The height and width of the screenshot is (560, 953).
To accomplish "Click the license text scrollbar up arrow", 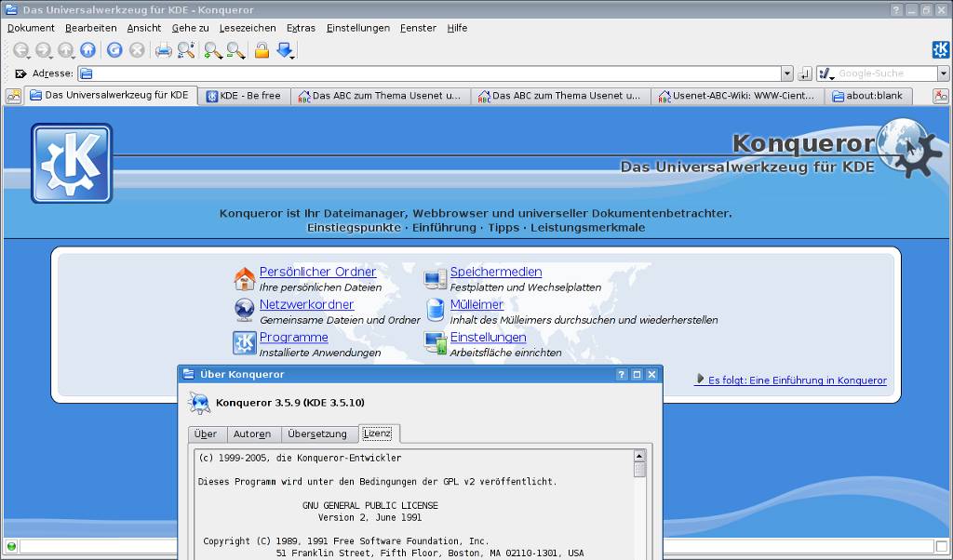I will 639,457.
